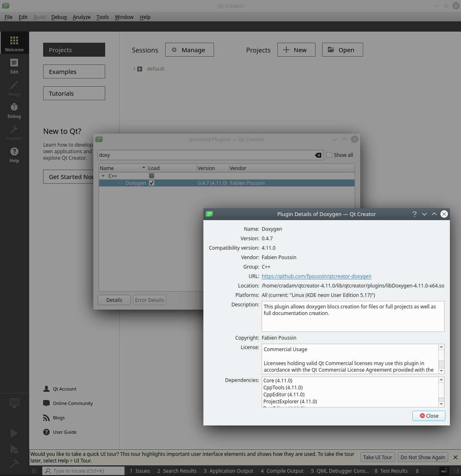Click the Details button

114,300
